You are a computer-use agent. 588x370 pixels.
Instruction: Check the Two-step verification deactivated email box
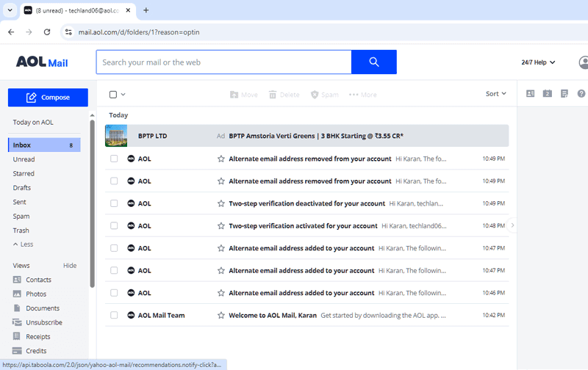[x=114, y=203]
